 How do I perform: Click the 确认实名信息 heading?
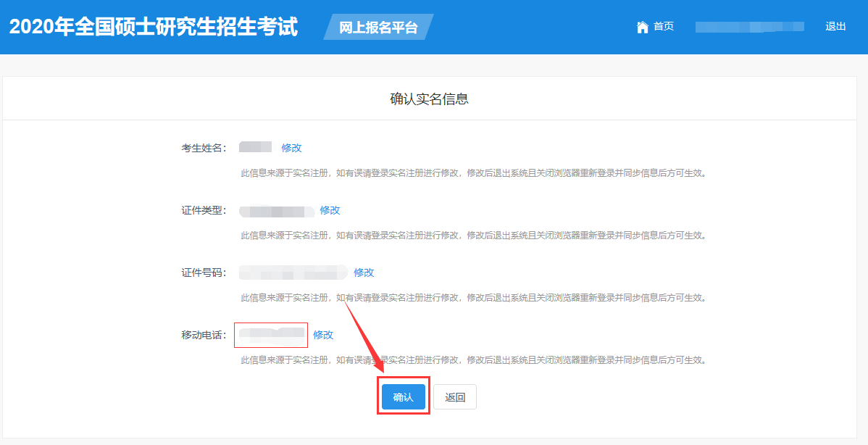pos(430,99)
